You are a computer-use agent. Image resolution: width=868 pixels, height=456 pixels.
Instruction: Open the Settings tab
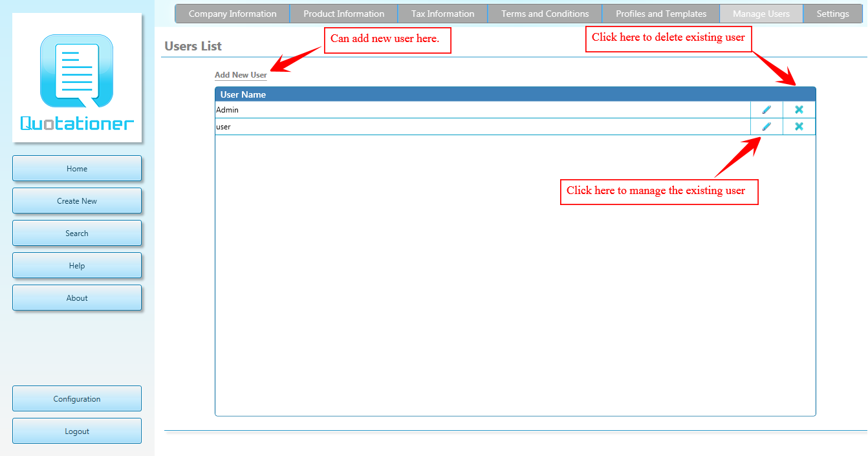pos(832,14)
